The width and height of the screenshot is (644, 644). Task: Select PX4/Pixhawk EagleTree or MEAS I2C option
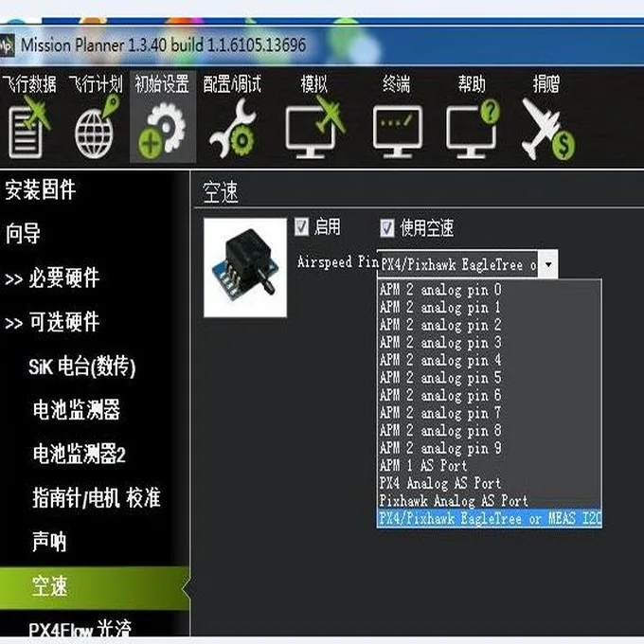coord(490,519)
